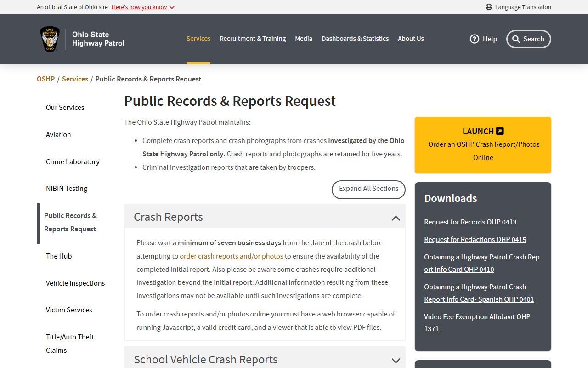Go to Services breadcrumb link
The height and width of the screenshot is (368, 588).
[75, 79]
